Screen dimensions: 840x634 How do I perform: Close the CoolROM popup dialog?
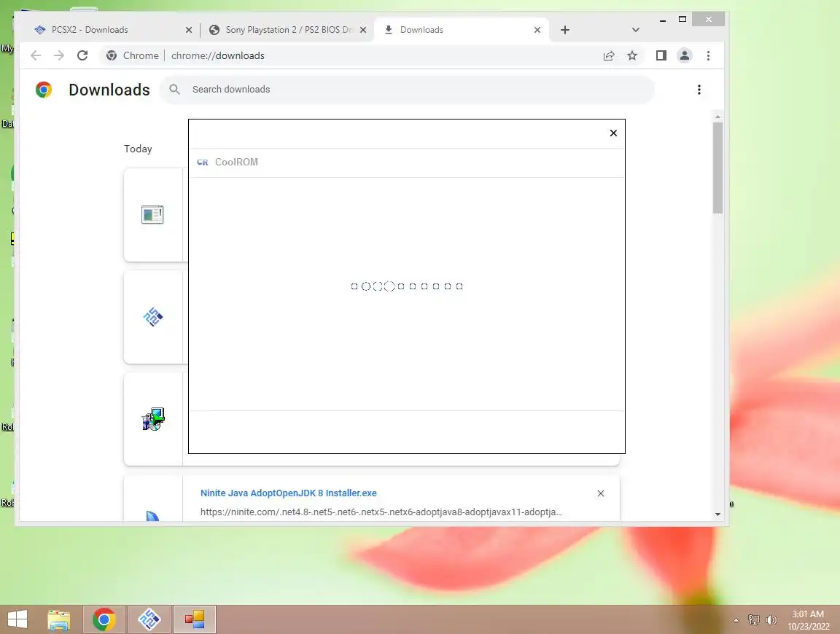tap(613, 133)
